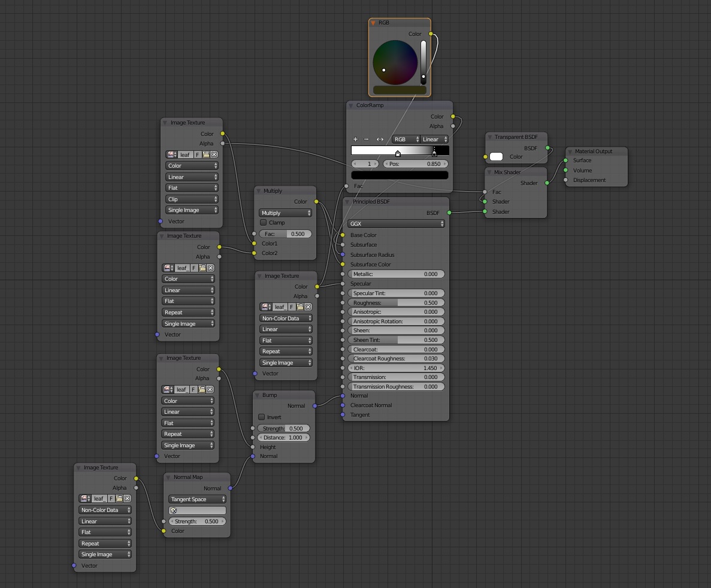This screenshot has width=711, height=588.
Task: Open the Multiply blend mode dropdown
Action: click(285, 213)
